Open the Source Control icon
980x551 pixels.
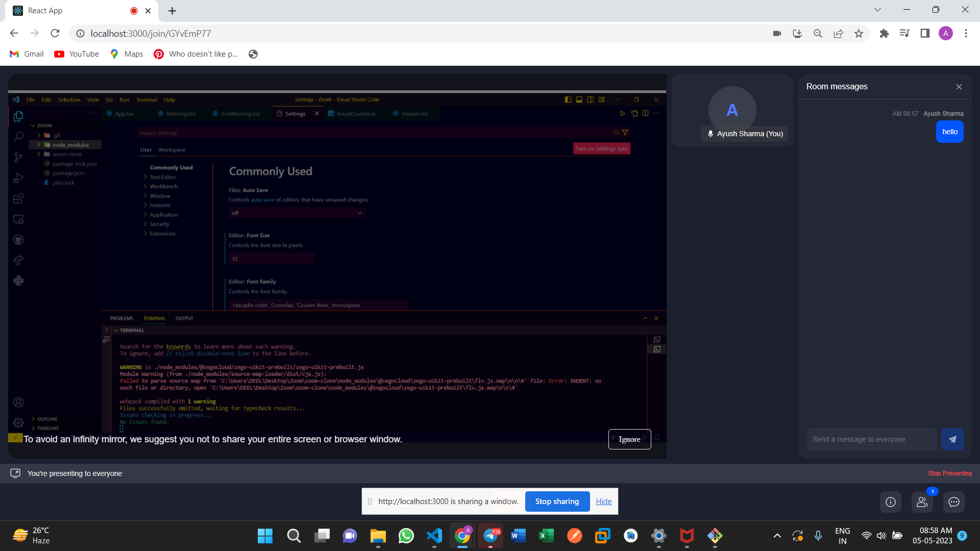coord(18,158)
